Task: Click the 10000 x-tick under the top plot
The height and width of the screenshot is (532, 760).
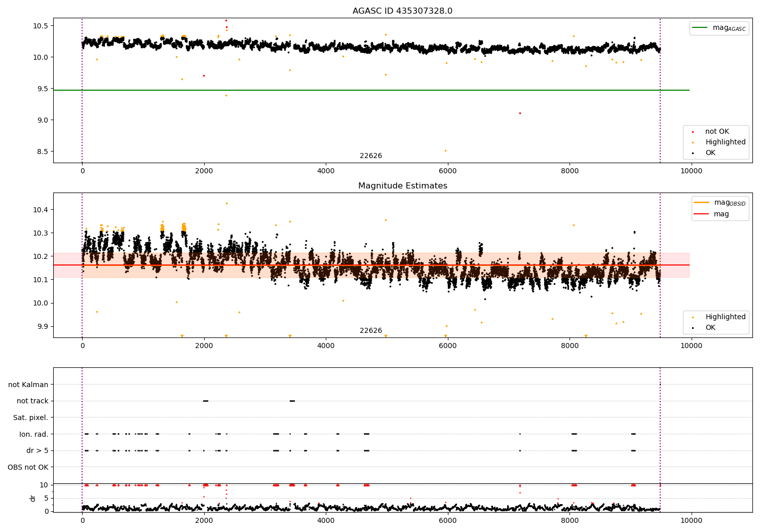Action: click(x=691, y=171)
